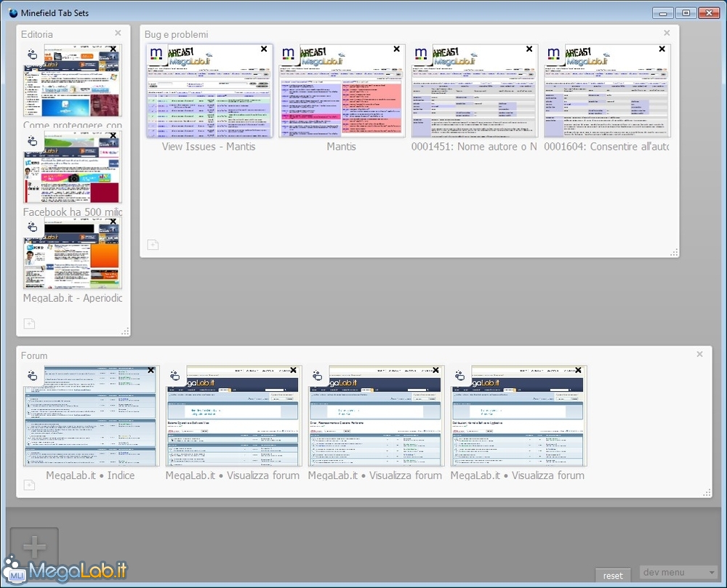Close the 'Come proteggere con' tab
The width and height of the screenshot is (727, 588).
click(113, 49)
